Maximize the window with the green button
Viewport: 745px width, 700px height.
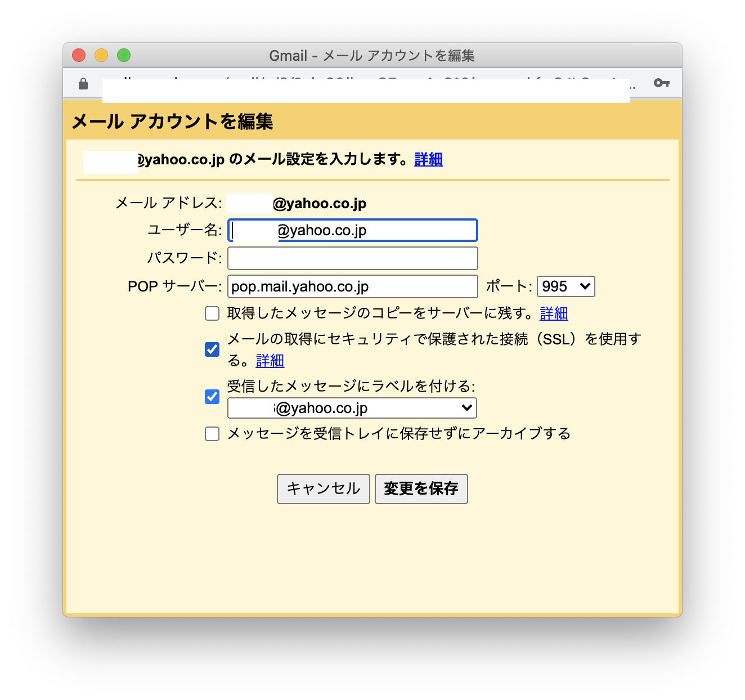pyautogui.click(x=124, y=55)
